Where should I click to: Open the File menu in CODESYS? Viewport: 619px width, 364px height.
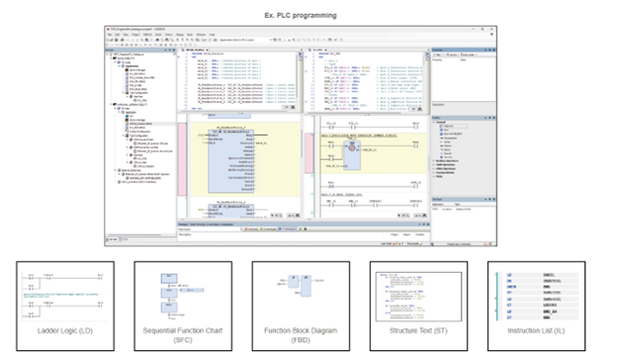pos(109,35)
